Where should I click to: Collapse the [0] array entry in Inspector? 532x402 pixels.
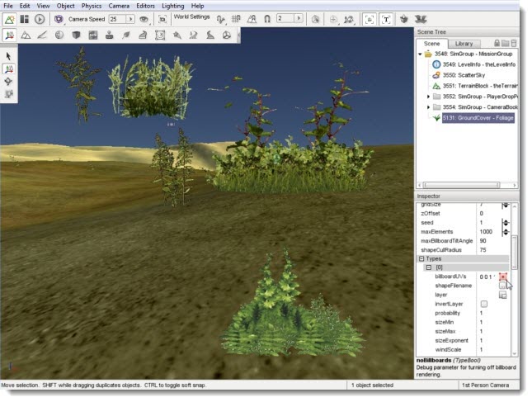(429, 267)
